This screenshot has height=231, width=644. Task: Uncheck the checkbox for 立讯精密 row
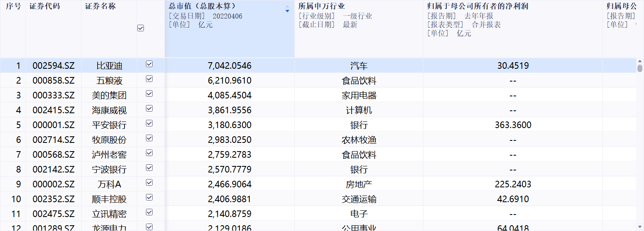coord(149,212)
